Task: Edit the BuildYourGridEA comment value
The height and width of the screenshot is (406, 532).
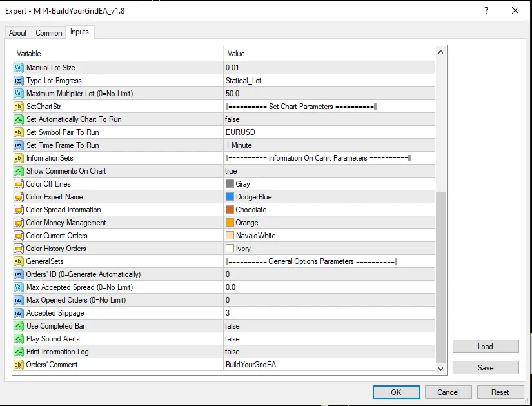Action: click(x=329, y=365)
